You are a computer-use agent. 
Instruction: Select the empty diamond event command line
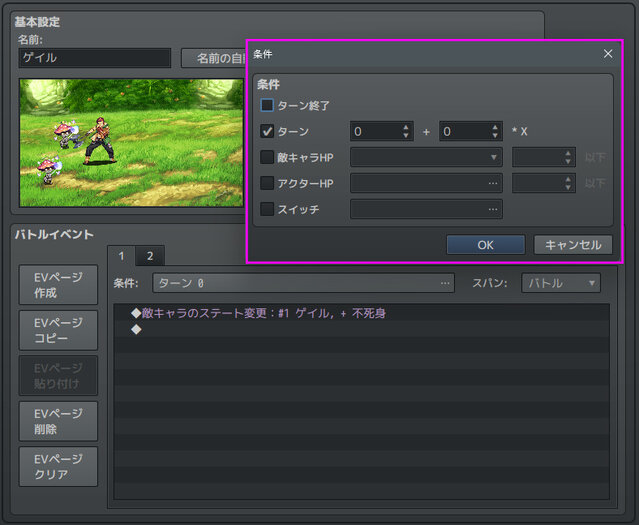point(361,329)
